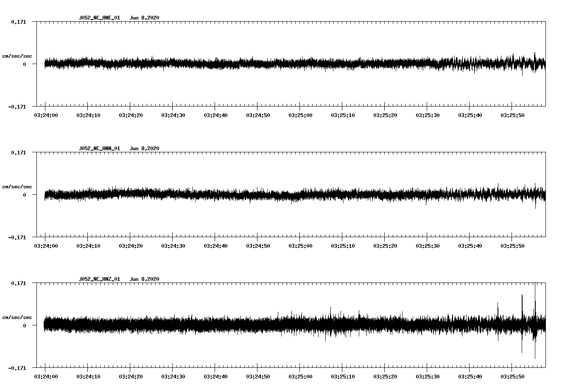This screenshot has width=576, height=392.
Task: Click the -0.171 lower limit on HNE axis
Action: coord(17,106)
